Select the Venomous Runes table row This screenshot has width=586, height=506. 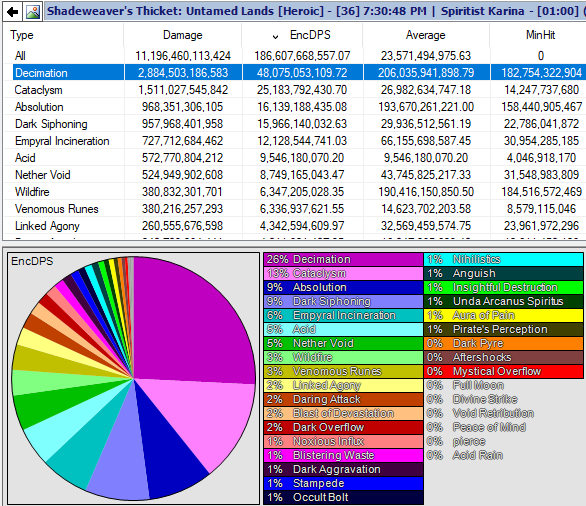coord(294,209)
